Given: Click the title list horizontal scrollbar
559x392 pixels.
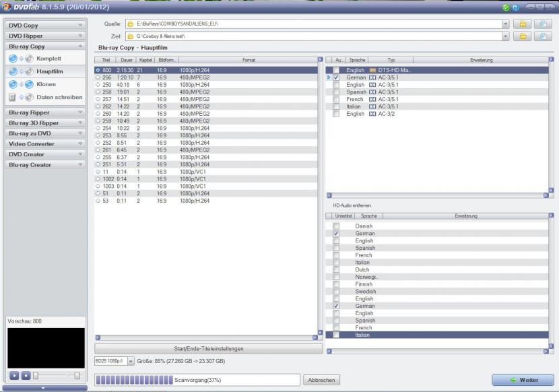Looking at the screenshot, I should (206, 337).
